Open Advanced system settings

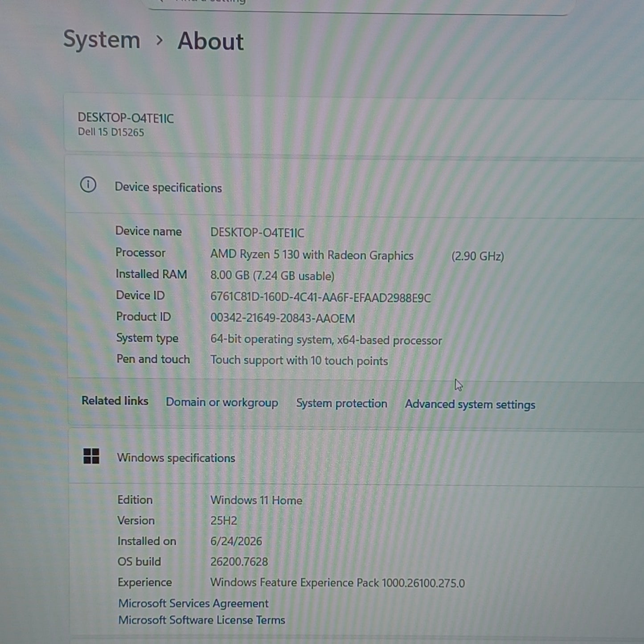[x=470, y=405]
